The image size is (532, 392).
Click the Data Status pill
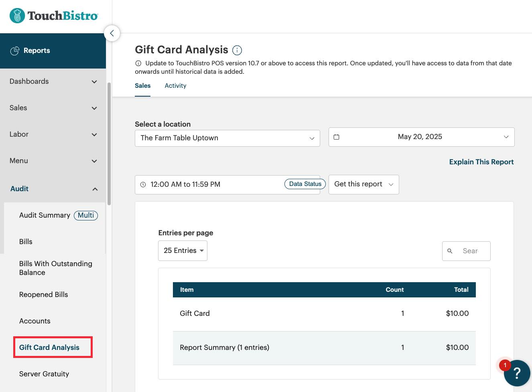pos(305,184)
